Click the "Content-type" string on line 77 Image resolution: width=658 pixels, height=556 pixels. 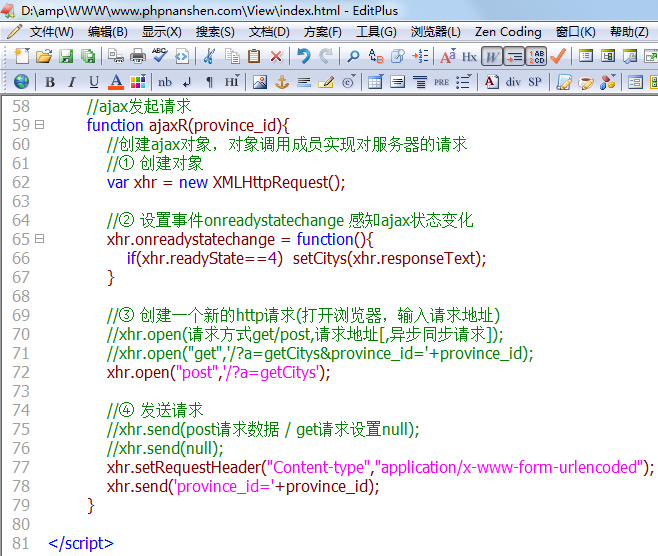coord(318,467)
